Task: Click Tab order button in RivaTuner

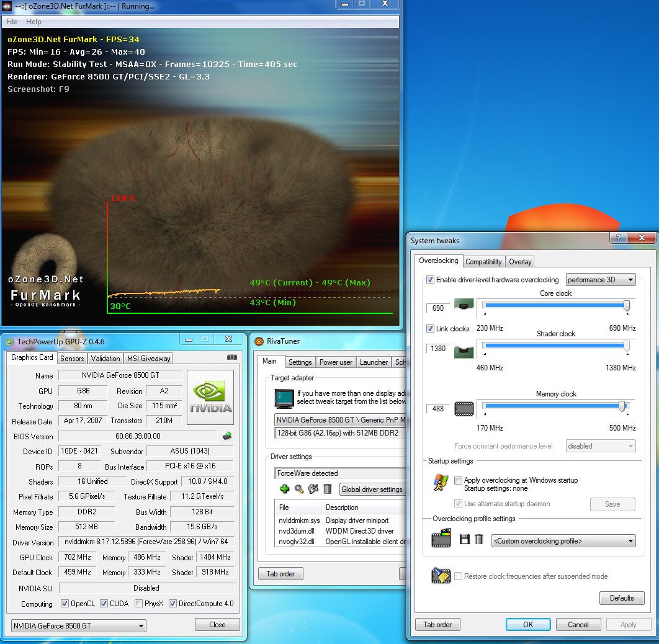Action: (280, 573)
